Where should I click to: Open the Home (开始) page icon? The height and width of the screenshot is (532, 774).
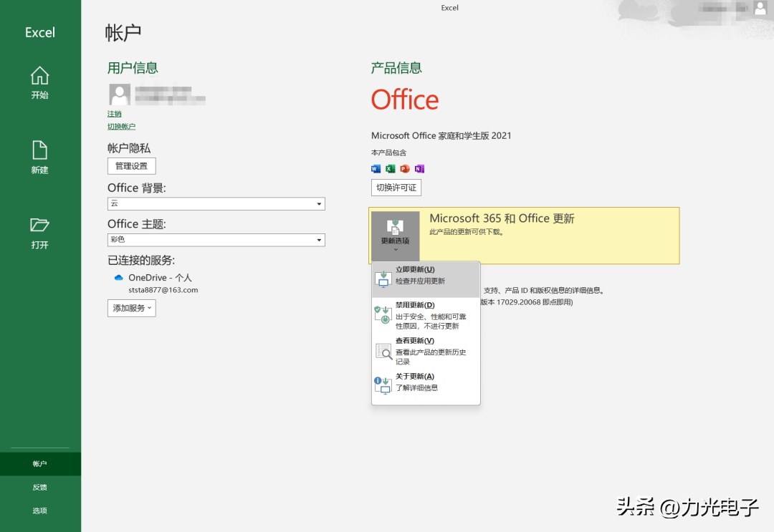(39, 76)
